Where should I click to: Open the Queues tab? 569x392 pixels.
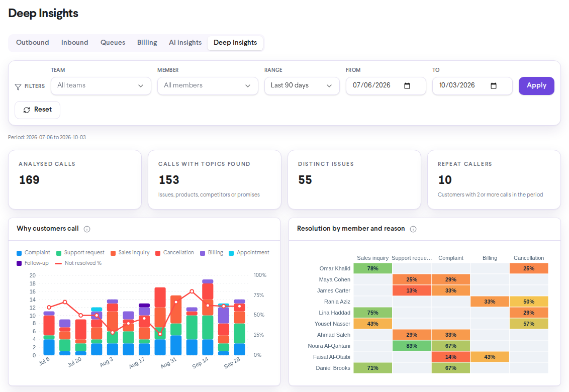[113, 42]
